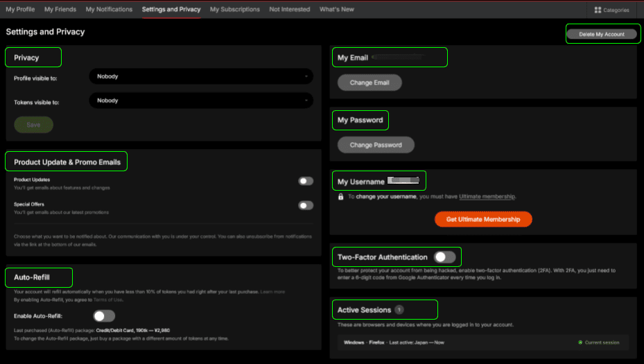
Task: Click the My Password heading
Action: (x=360, y=120)
